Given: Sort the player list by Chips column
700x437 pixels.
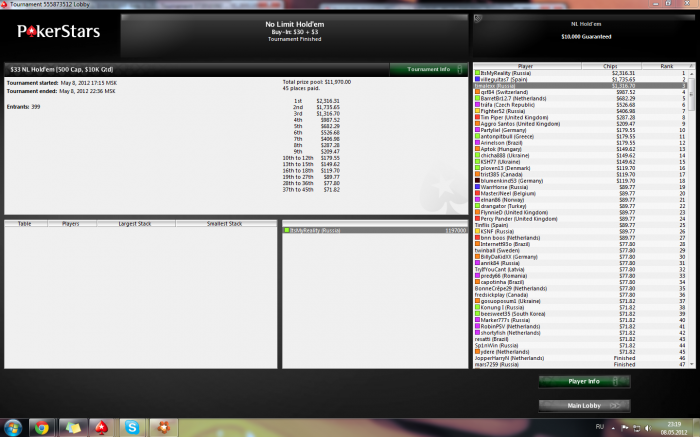Looking at the screenshot, I should [611, 66].
